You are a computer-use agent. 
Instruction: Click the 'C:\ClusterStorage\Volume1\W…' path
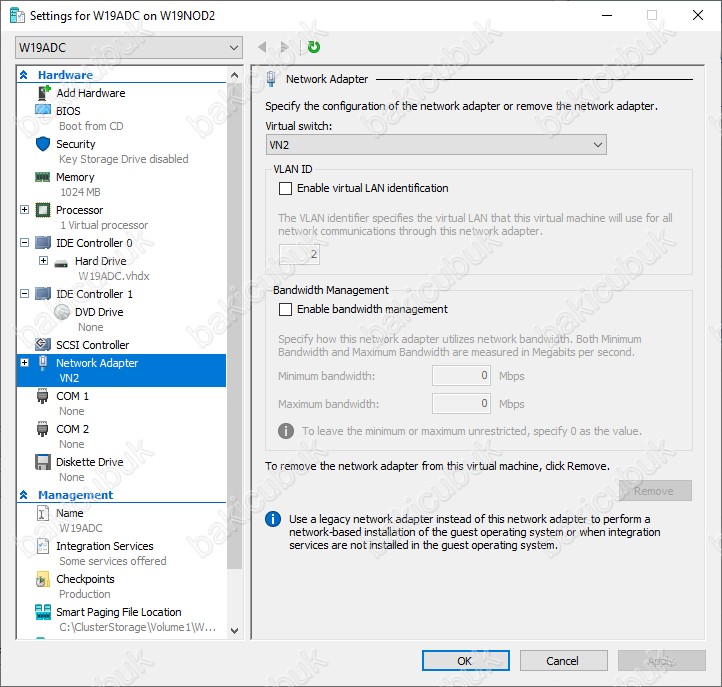137,627
